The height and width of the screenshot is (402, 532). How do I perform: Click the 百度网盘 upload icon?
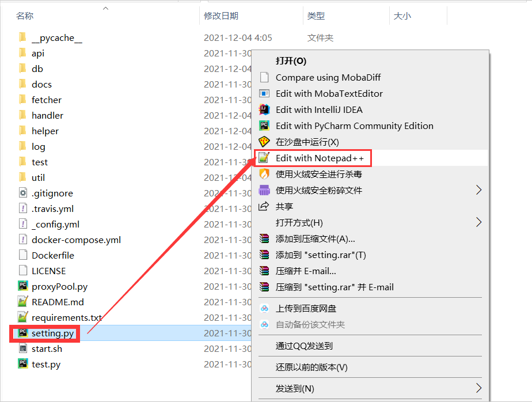pyautogui.click(x=265, y=308)
